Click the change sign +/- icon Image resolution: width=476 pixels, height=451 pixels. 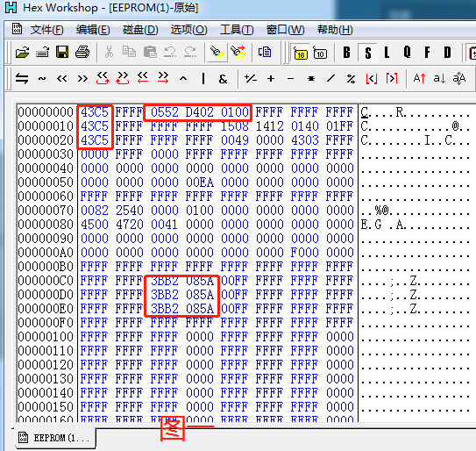251,79
